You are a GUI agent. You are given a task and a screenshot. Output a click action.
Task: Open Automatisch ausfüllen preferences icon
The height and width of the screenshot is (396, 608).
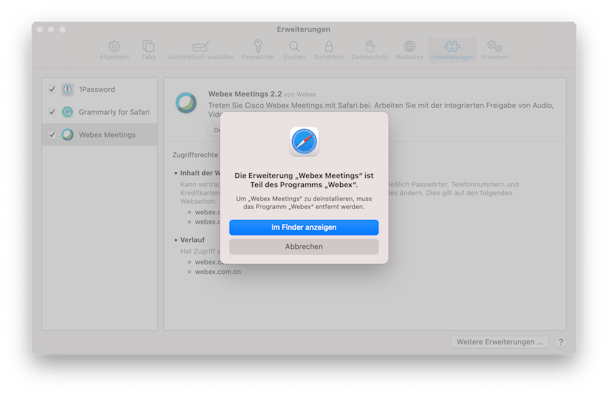pyautogui.click(x=201, y=47)
